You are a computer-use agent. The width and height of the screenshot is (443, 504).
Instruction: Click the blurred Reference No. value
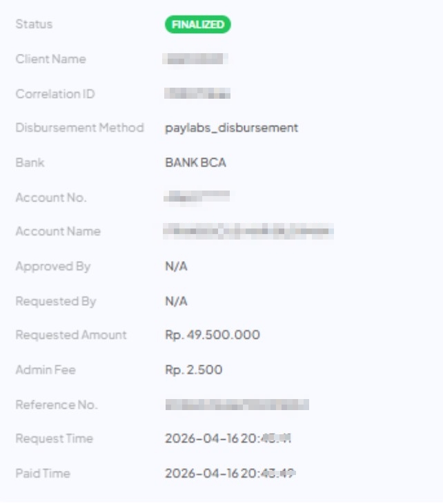coord(237,405)
